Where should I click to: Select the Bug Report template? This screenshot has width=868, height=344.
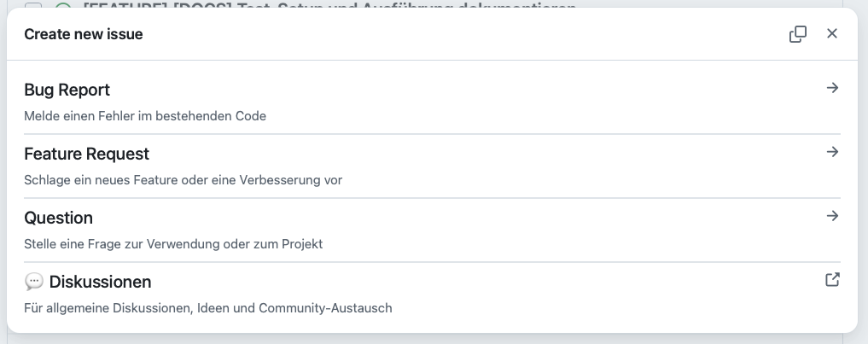click(x=67, y=90)
